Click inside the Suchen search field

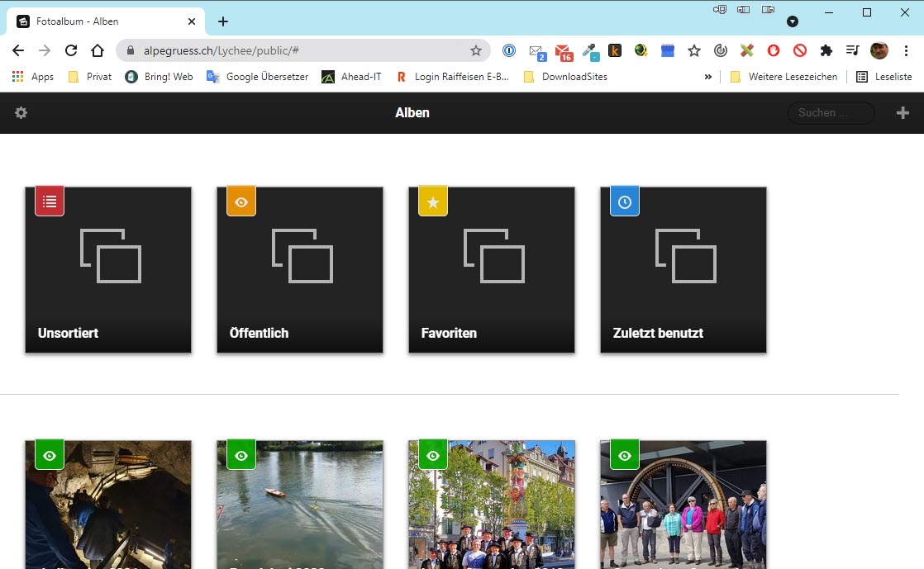coord(830,112)
